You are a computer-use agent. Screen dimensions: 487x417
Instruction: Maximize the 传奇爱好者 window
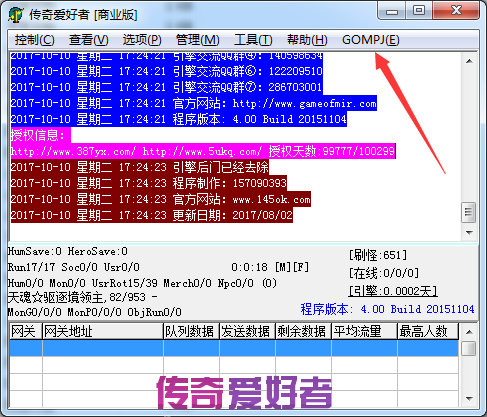419,11
